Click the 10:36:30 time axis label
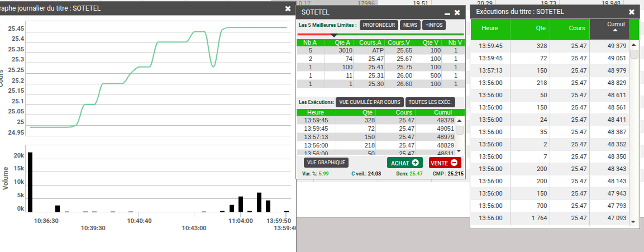 pos(46,221)
